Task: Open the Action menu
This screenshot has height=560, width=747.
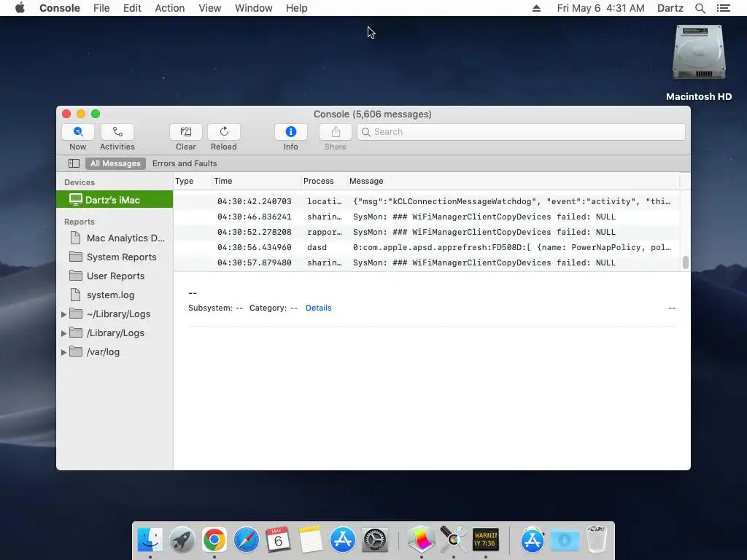Action: [x=169, y=8]
